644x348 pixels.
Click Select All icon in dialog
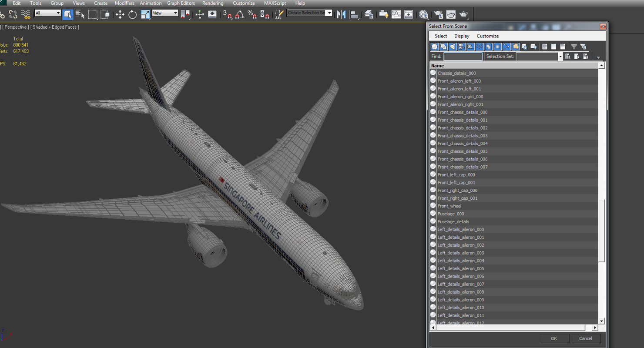568,57
